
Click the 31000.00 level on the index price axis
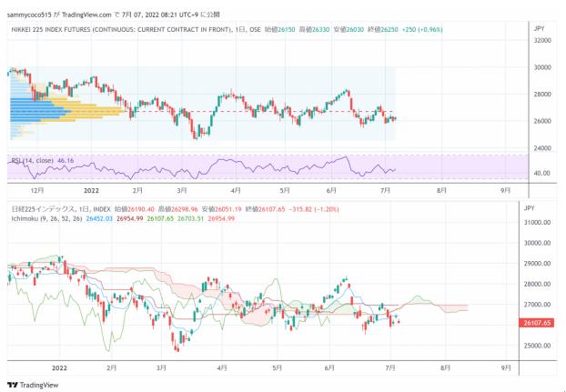tap(537, 223)
